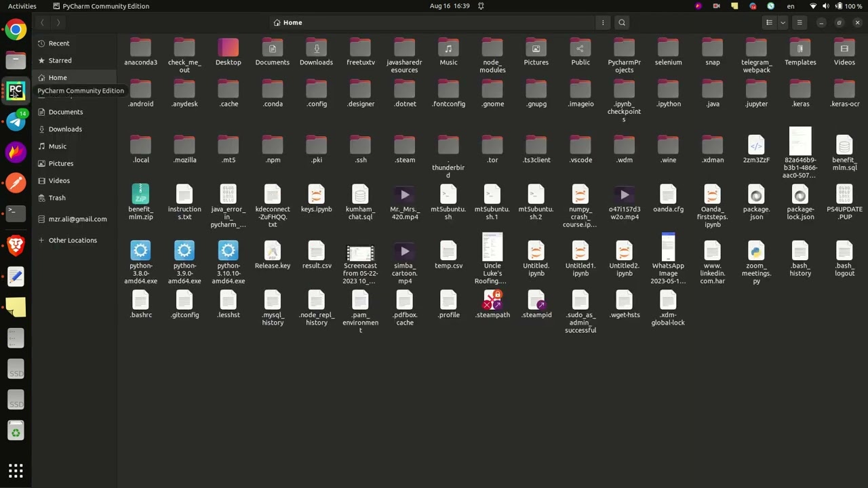868x488 pixels.
Task: Open the PycharmProjects folder
Action: 625,56
